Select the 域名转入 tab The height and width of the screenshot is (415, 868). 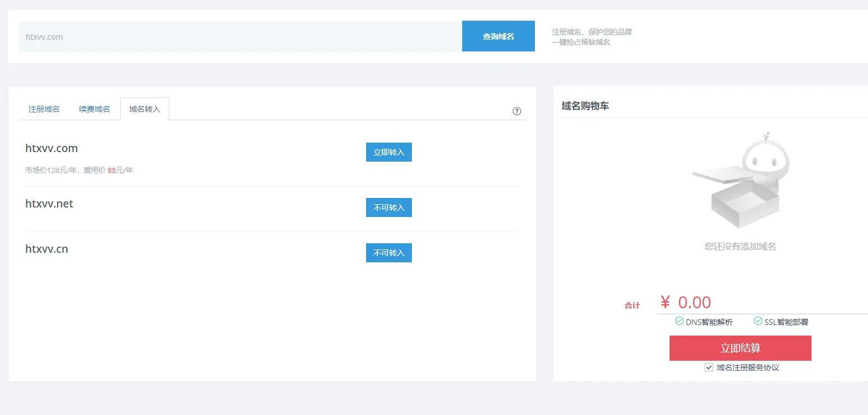[x=145, y=109]
